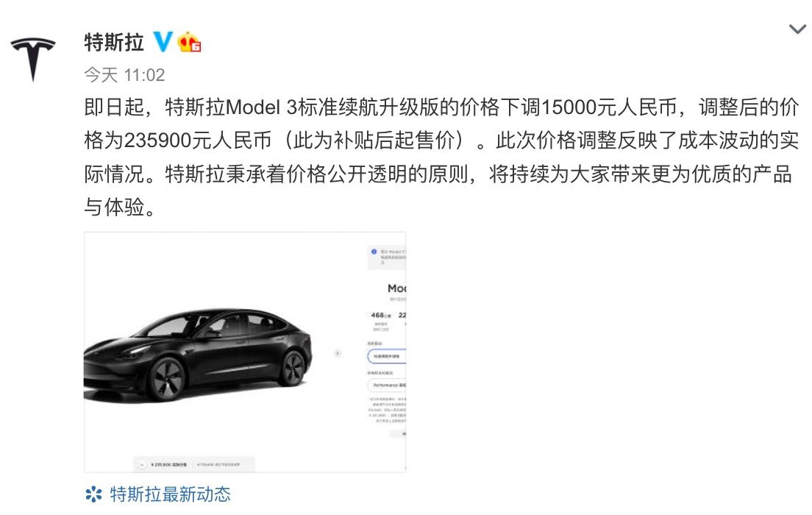Select the blue-outlined standard range option

387,357
